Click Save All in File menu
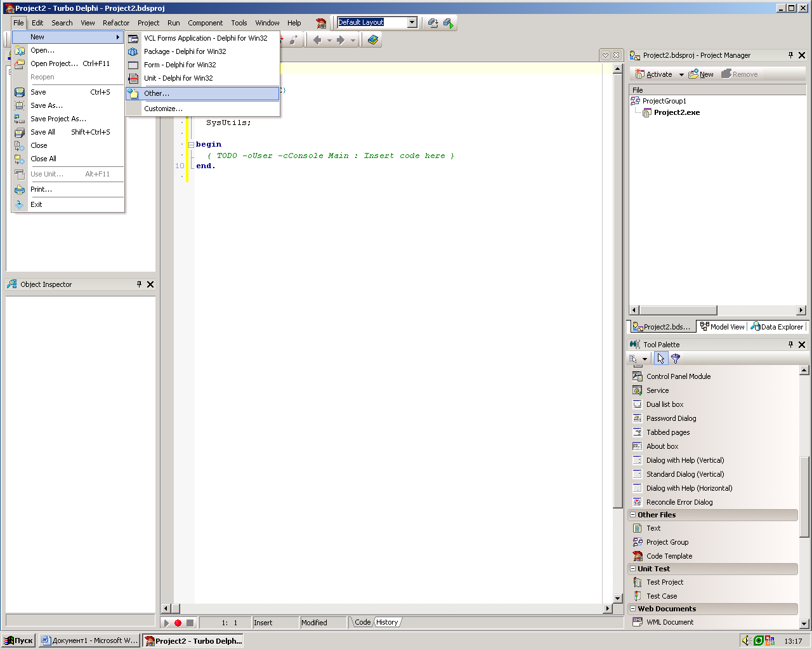Screen dimensions: 812x650 (x=68, y=132)
